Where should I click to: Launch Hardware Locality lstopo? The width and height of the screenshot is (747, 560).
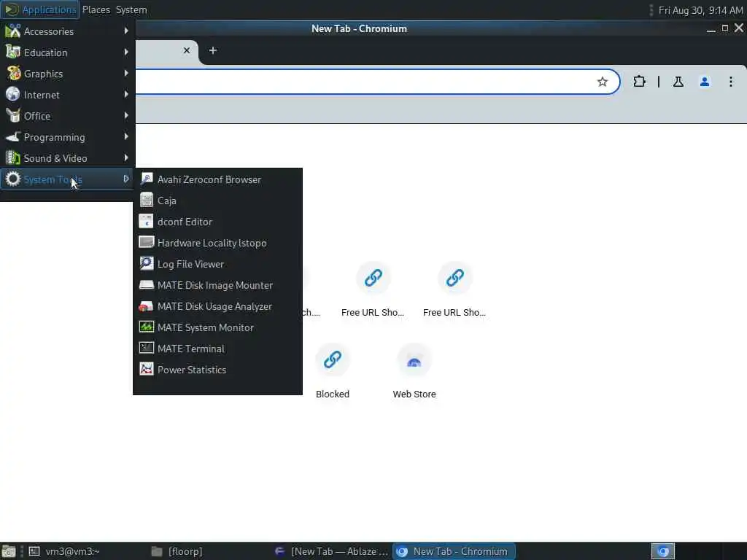[217, 243]
